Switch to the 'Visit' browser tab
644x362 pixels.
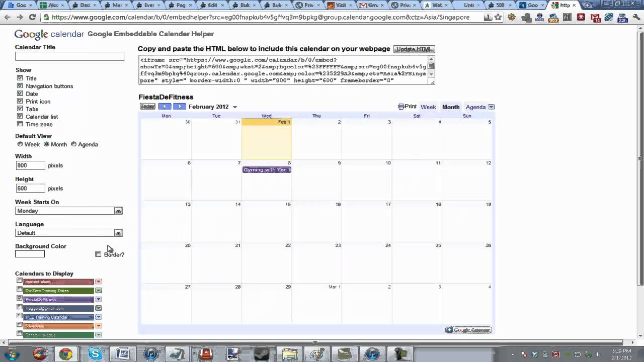(339, 5)
